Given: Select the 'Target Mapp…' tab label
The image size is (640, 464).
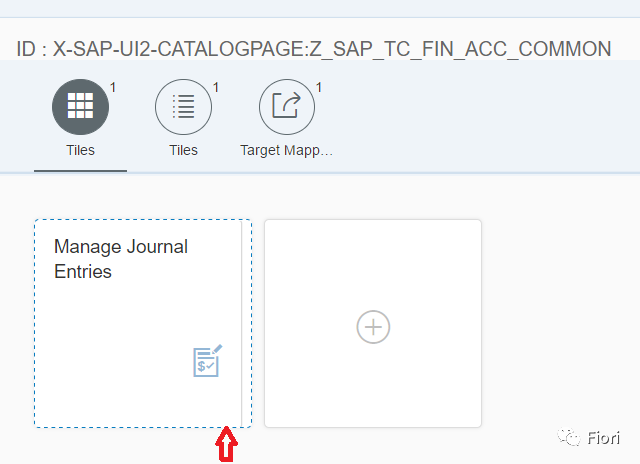Looking at the screenshot, I should (286, 150).
